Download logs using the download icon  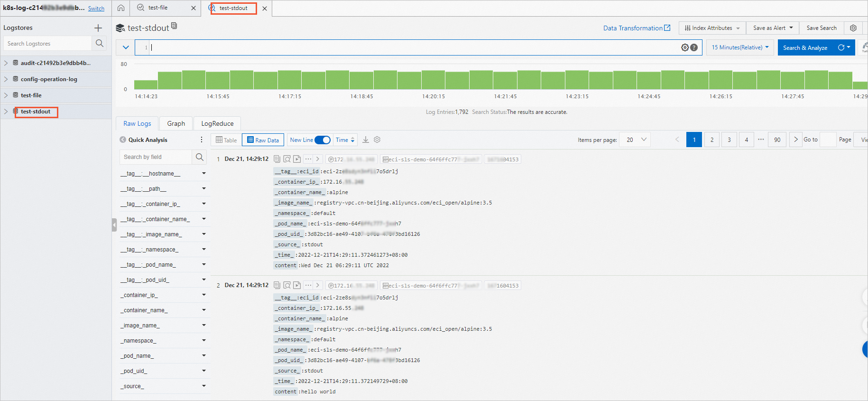point(366,140)
